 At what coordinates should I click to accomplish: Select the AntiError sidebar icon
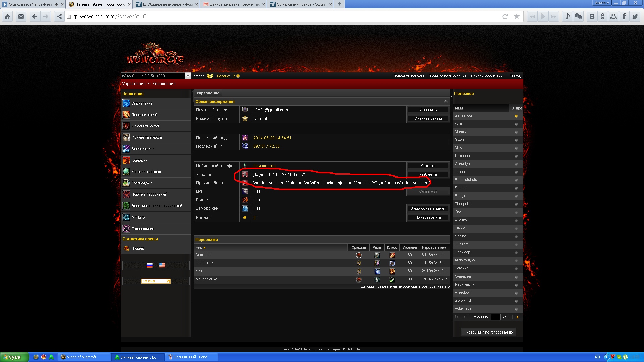point(126,217)
